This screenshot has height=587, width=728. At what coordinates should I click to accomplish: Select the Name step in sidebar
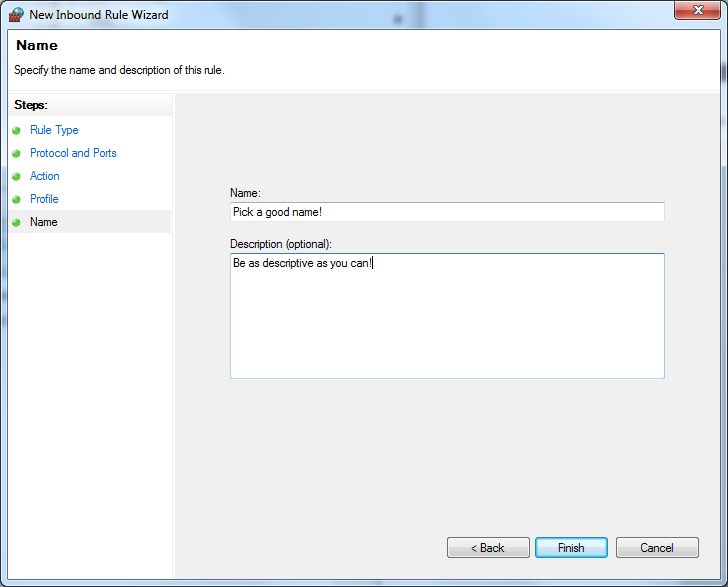pyautogui.click(x=44, y=222)
